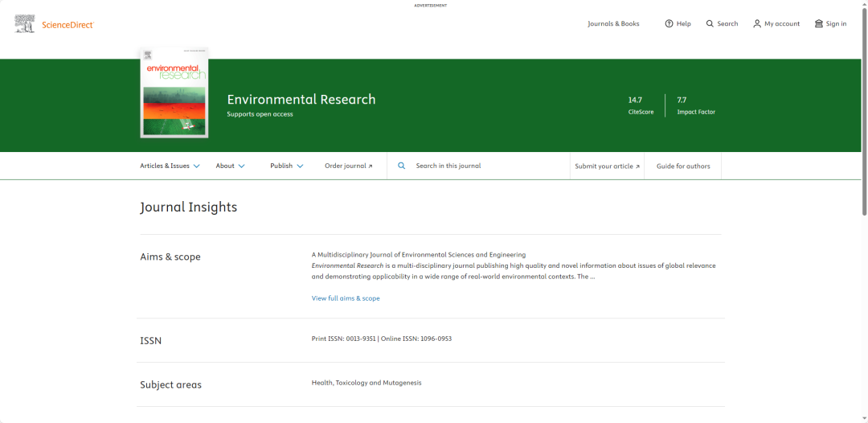Screen dimensions: 868x423
Task: Click the ScienceDirect wordmark text
Action: click(68, 24)
